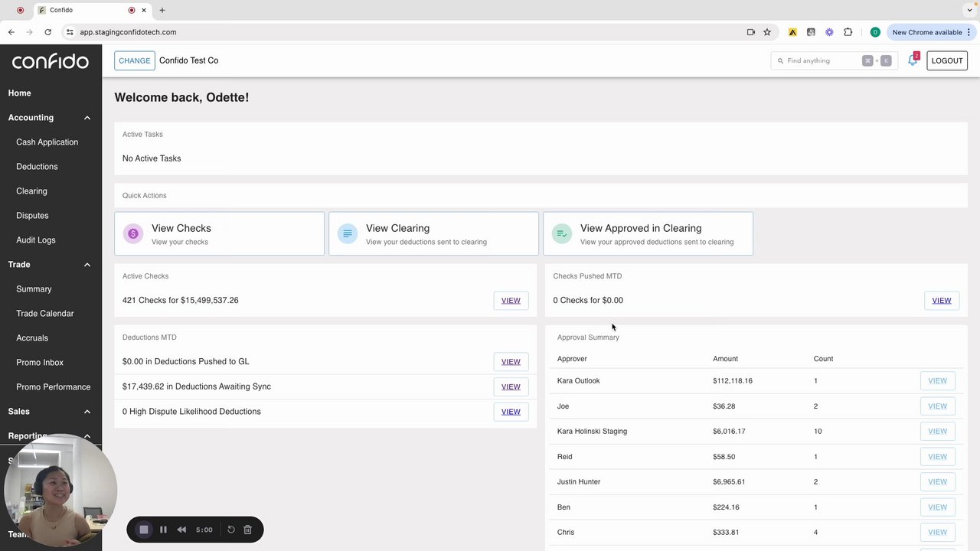Screen dimensions: 980x551
Task: Open the tab search dropdown arrow
Action: tap(970, 10)
